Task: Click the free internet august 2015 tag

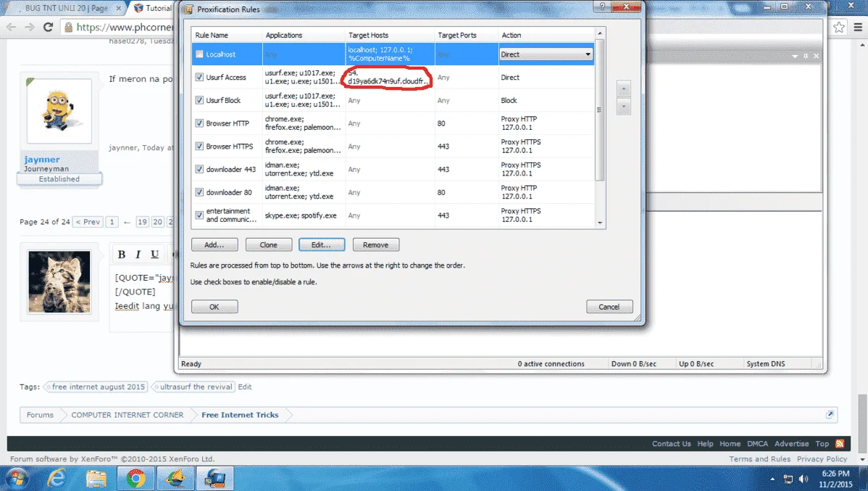Action: [98, 387]
